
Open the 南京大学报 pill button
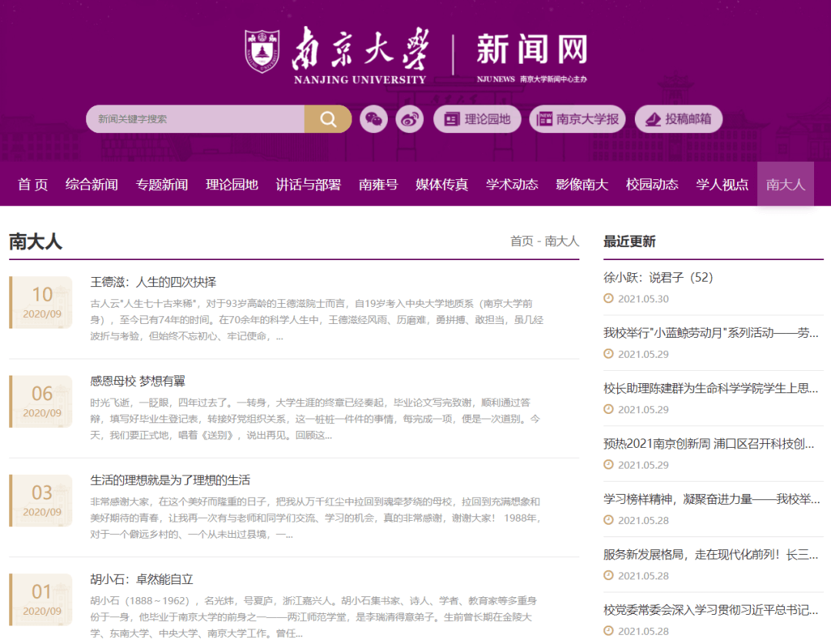pyautogui.click(x=577, y=118)
